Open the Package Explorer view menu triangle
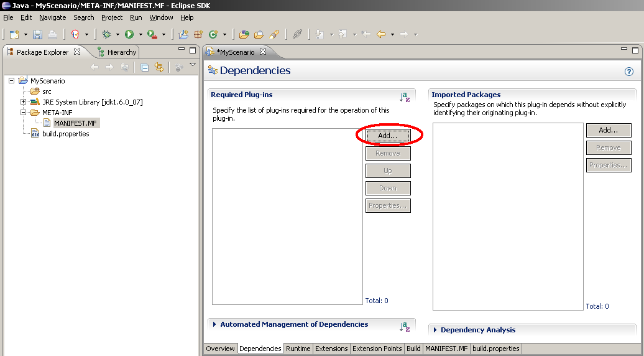The height and width of the screenshot is (356, 644). click(193, 65)
